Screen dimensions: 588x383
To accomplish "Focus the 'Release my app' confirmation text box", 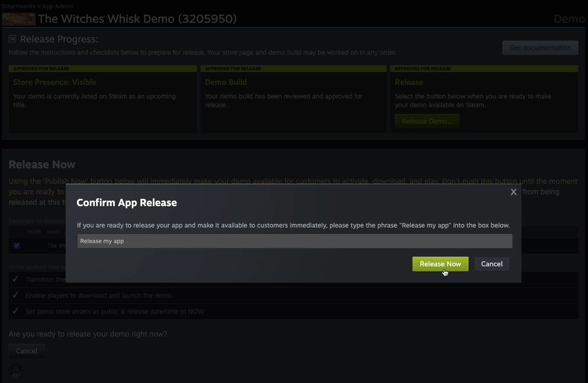I will click(294, 241).
